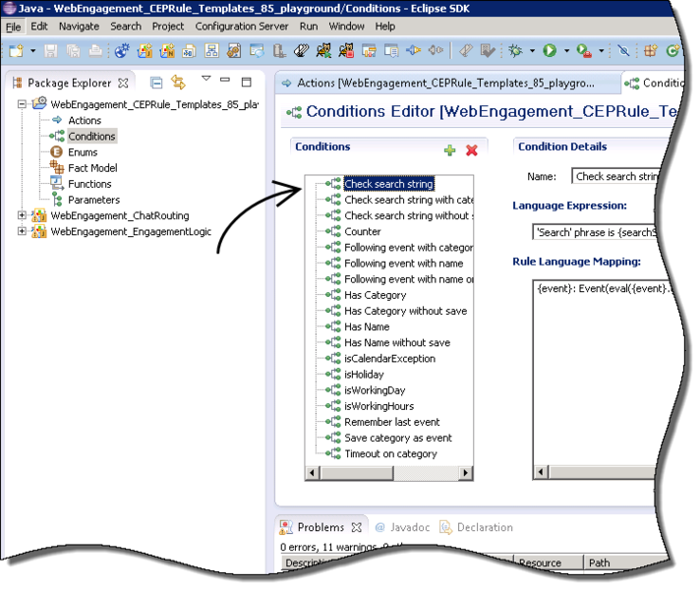Select the Remember last event condition
700x590 pixels.
(x=391, y=422)
